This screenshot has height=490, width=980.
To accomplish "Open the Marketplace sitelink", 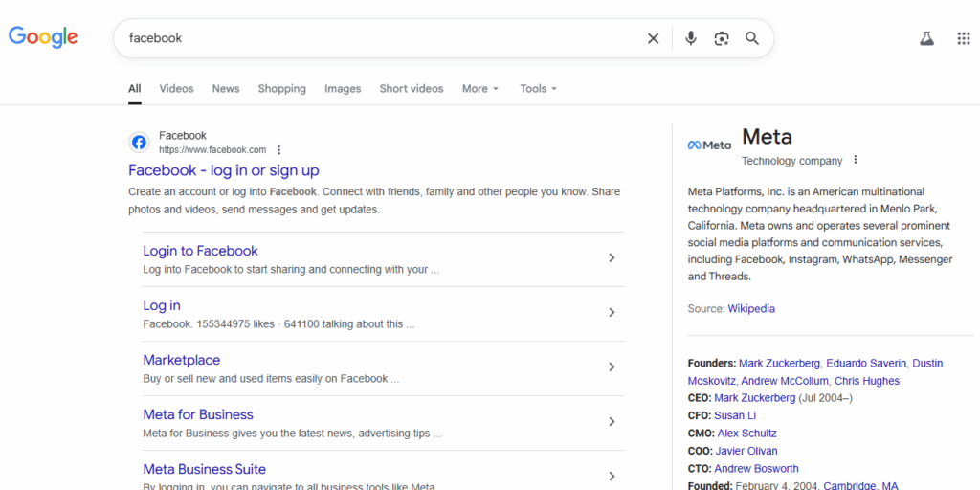I will click(x=181, y=360).
